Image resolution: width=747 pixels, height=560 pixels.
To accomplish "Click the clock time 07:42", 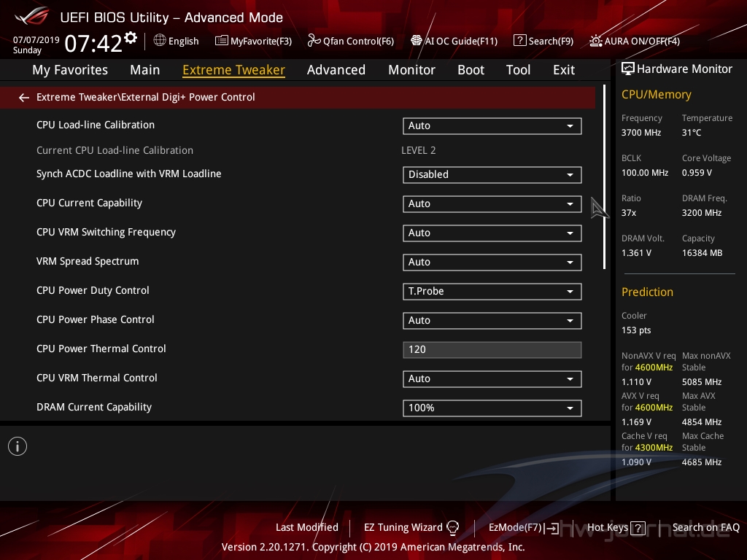I will [x=93, y=43].
